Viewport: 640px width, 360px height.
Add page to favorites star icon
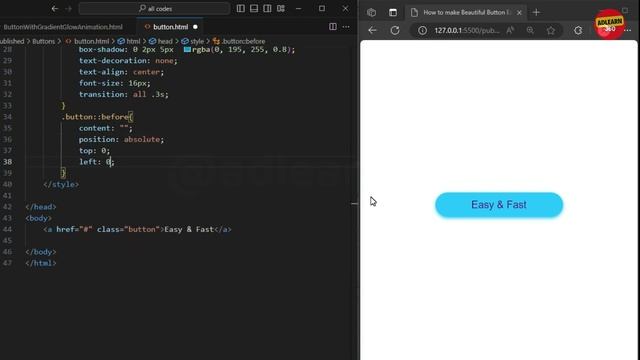(551, 30)
